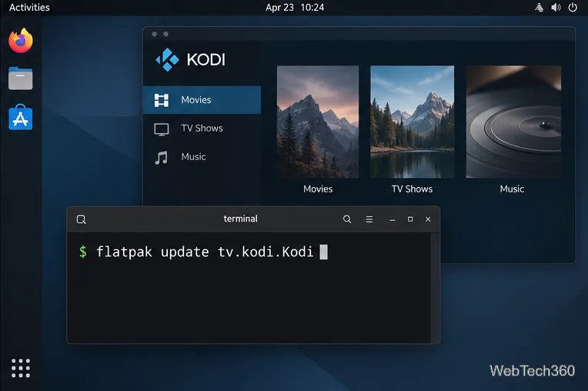
Task: Click the Music caption under poster
Action: [512, 189]
